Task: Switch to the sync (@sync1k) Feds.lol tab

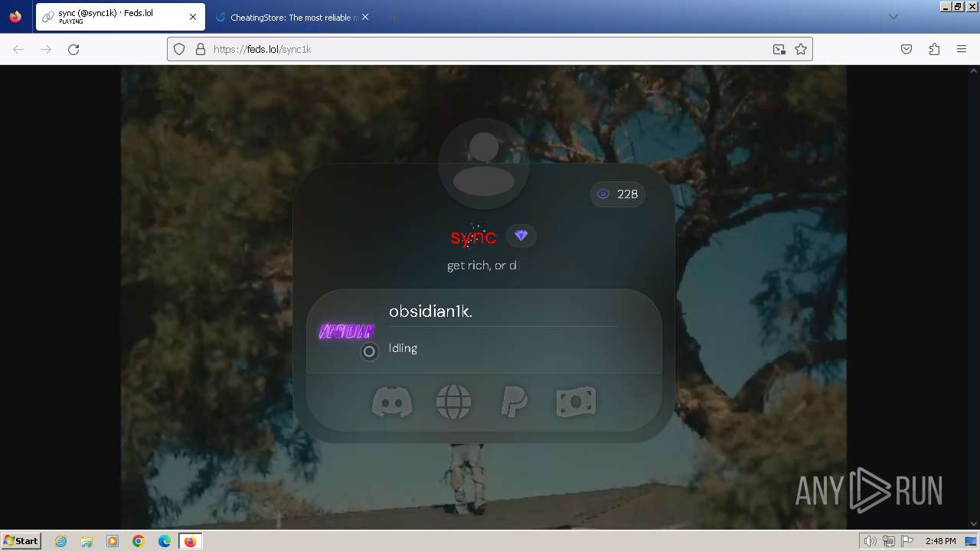Action: [x=119, y=17]
